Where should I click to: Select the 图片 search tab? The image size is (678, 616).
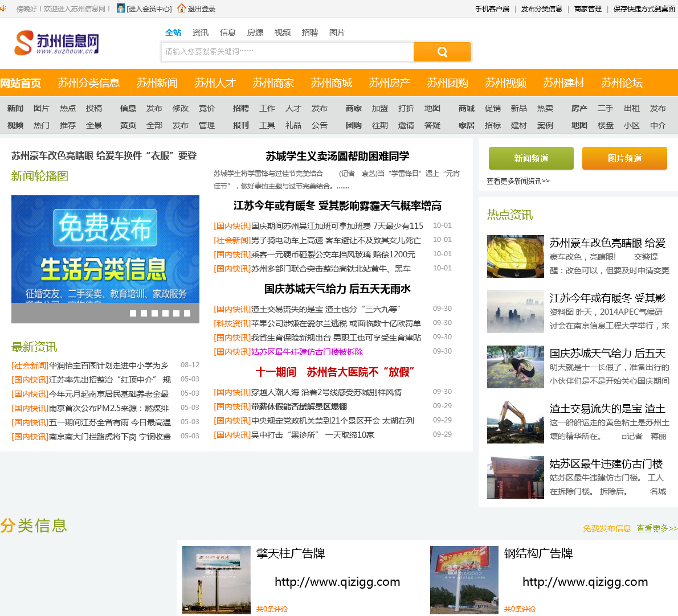point(337,32)
